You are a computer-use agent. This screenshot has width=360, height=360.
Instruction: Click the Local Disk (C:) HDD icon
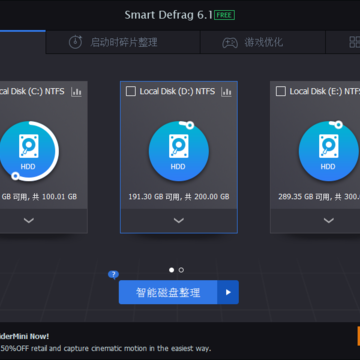(x=28, y=151)
